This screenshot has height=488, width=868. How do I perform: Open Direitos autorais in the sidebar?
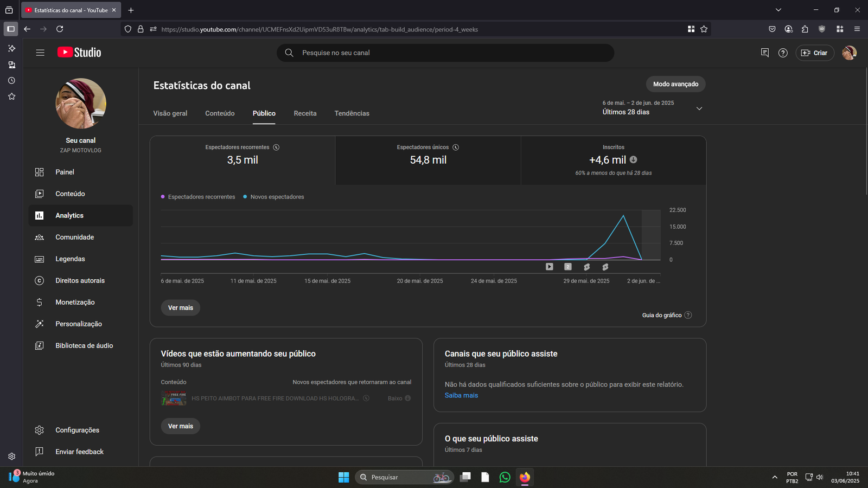(80, 280)
